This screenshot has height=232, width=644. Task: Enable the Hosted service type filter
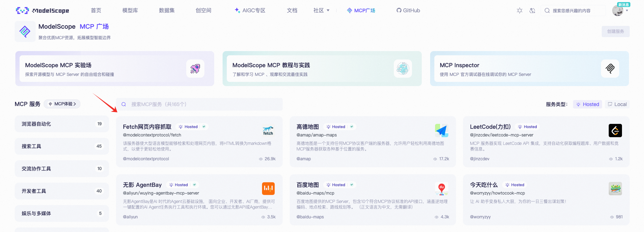point(587,104)
